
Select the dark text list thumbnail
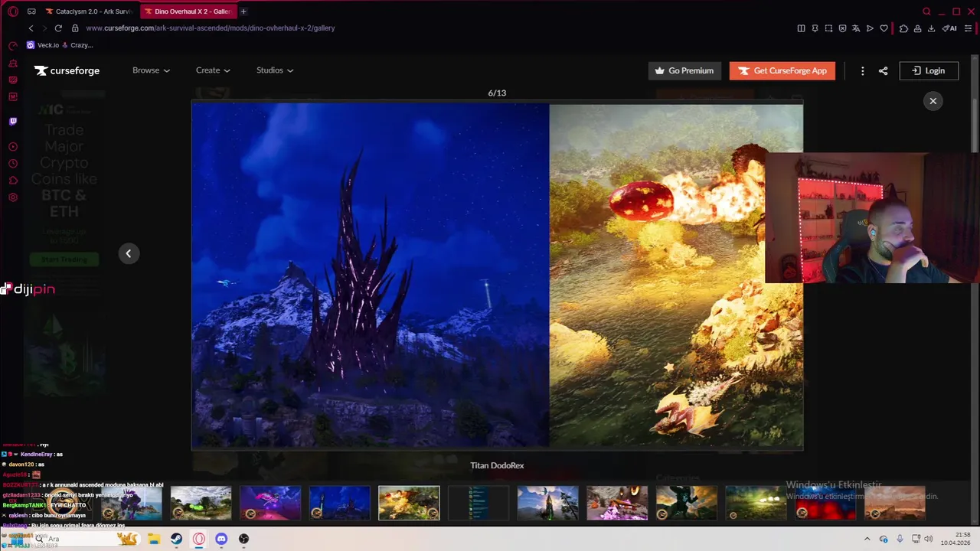point(479,503)
